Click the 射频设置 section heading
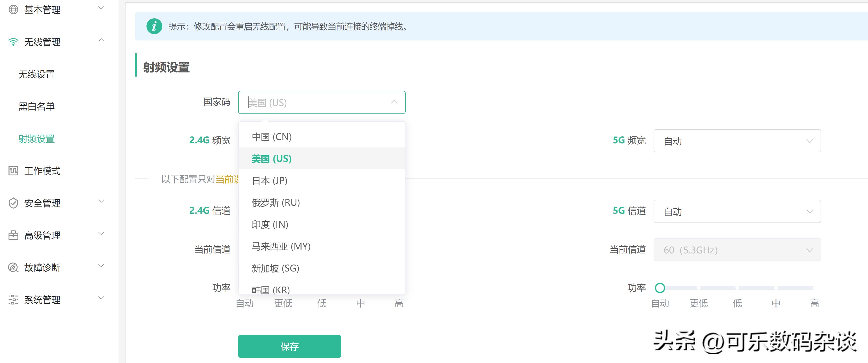 pyautogui.click(x=166, y=67)
